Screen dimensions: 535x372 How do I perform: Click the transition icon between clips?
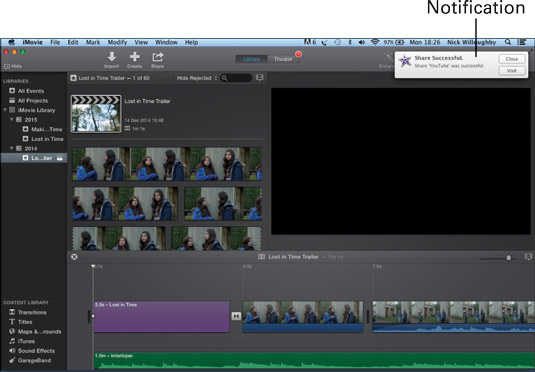point(236,316)
